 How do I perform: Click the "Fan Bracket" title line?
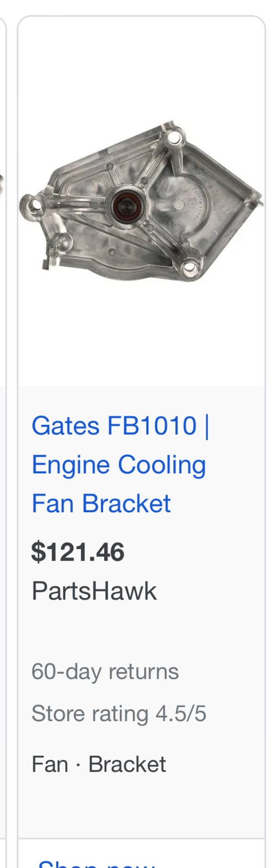(101, 504)
